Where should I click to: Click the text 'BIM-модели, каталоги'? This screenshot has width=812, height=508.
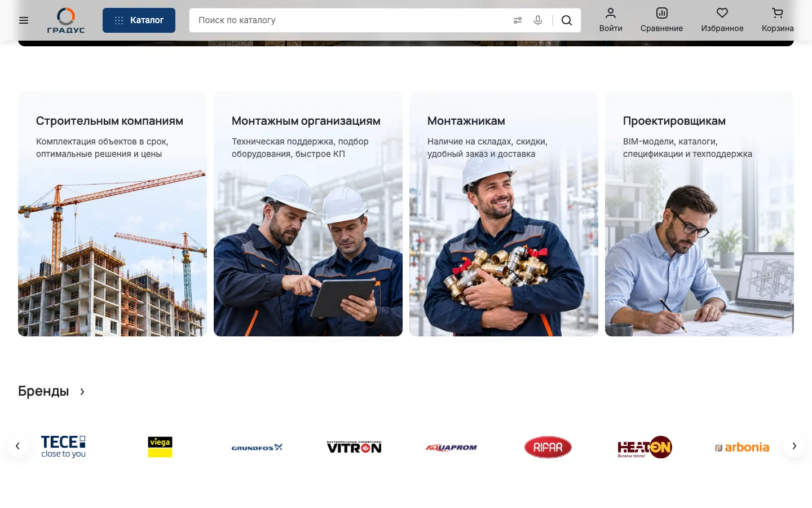point(670,142)
